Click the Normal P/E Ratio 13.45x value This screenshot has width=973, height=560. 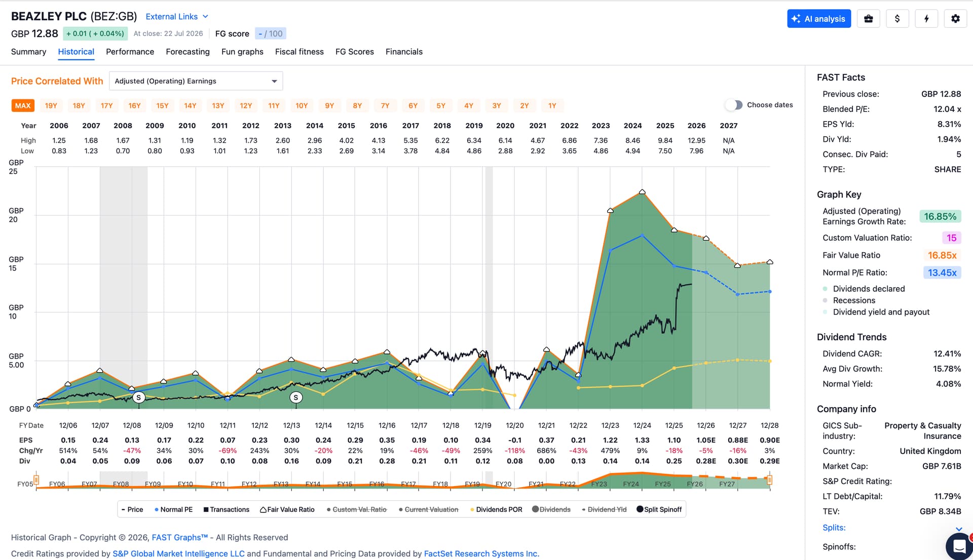(942, 272)
